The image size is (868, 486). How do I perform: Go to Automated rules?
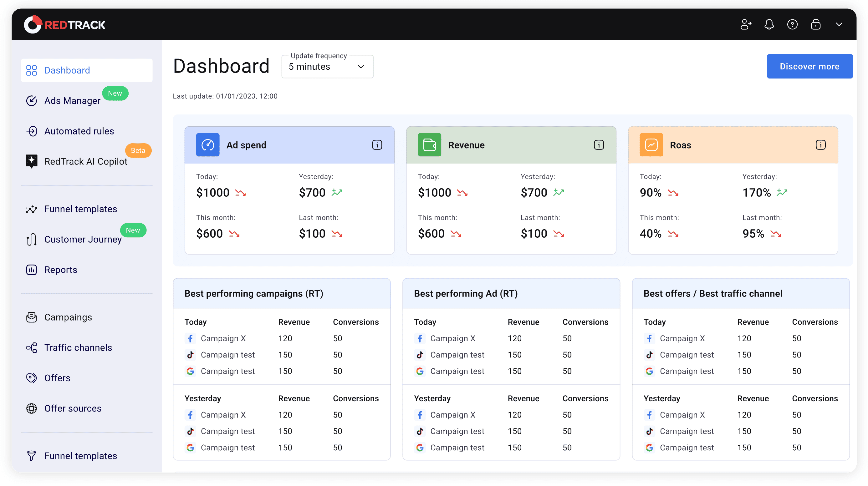pyautogui.click(x=79, y=131)
